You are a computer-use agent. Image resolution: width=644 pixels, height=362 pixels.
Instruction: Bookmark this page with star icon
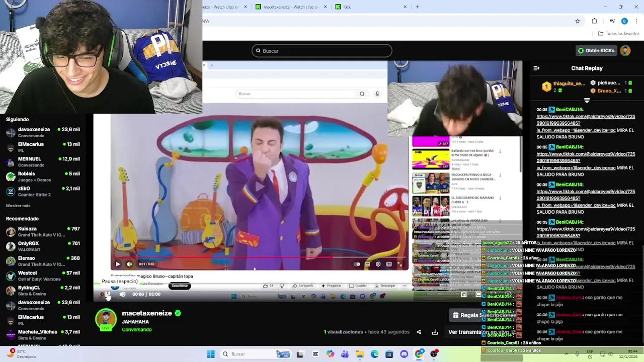578,21
